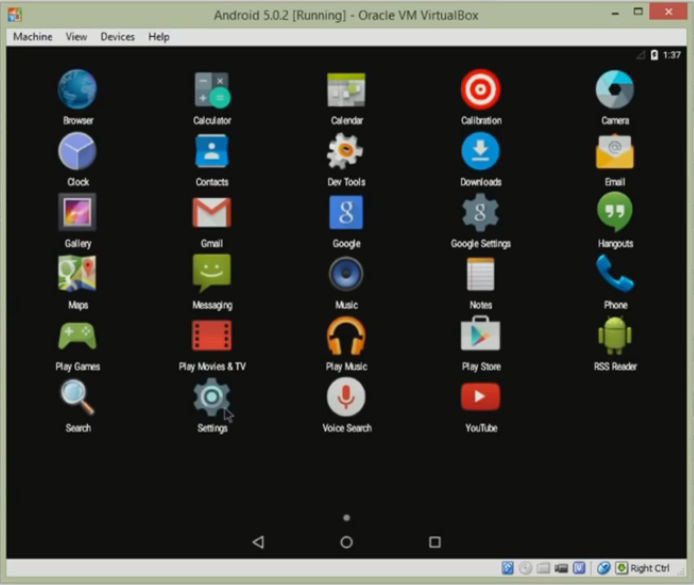The width and height of the screenshot is (694, 585).
Task: Launch Play Music headphones app
Action: [346, 335]
